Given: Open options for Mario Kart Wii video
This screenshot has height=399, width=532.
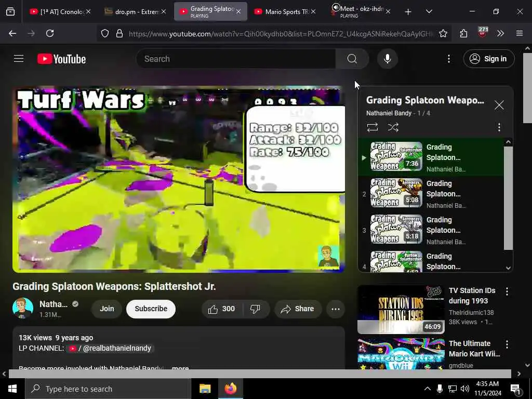Looking at the screenshot, I should coord(507,344).
